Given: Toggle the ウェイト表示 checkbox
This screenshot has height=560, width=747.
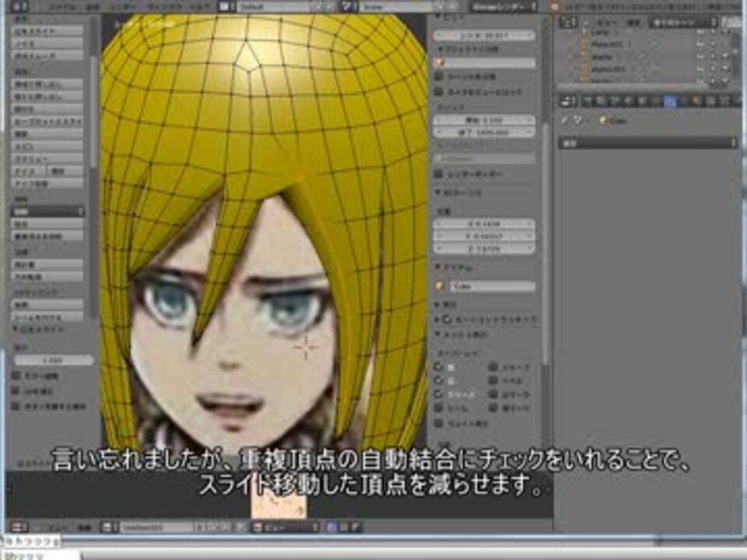Looking at the screenshot, I should [439, 423].
